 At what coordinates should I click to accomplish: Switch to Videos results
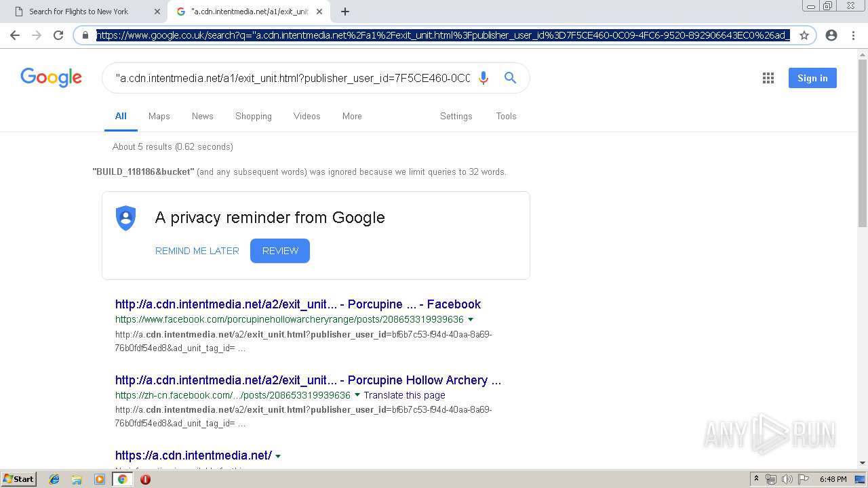click(307, 116)
